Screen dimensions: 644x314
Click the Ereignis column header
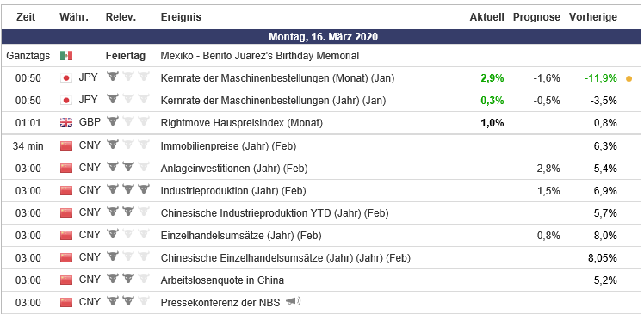click(181, 17)
